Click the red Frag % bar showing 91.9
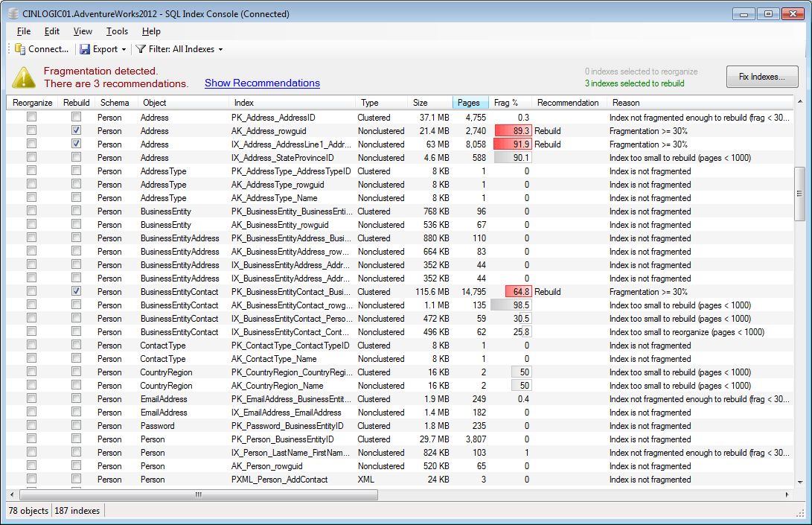This screenshot has width=812, height=525. point(515,144)
